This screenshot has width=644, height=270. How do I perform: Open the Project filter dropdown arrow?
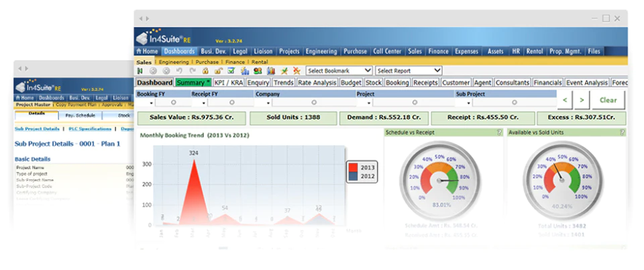point(369,103)
